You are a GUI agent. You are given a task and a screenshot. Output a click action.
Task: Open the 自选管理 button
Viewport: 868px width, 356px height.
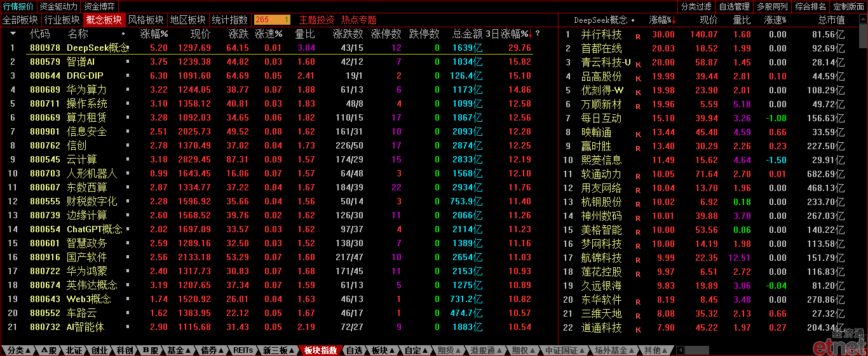click(735, 6)
